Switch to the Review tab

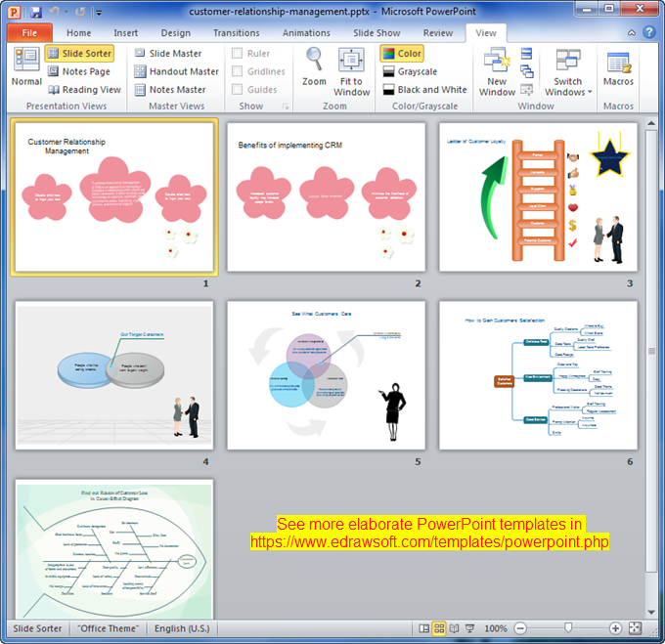pyautogui.click(x=438, y=32)
